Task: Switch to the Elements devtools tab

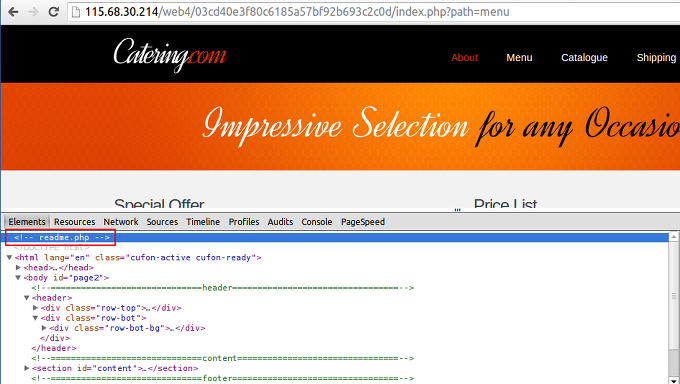Action: pos(27,222)
